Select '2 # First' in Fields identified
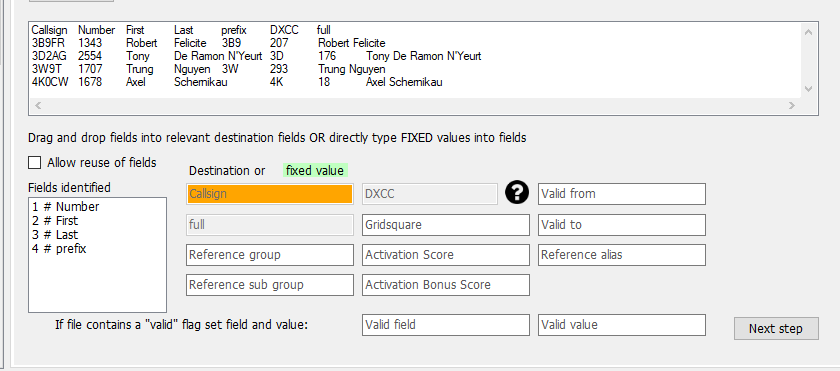The image size is (840, 371). [55, 221]
